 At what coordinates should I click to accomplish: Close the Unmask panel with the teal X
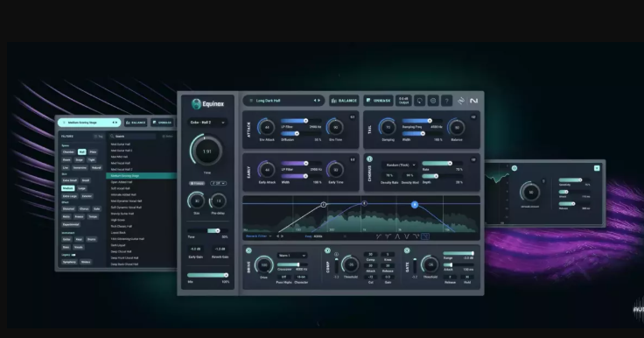[x=597, y=168]
